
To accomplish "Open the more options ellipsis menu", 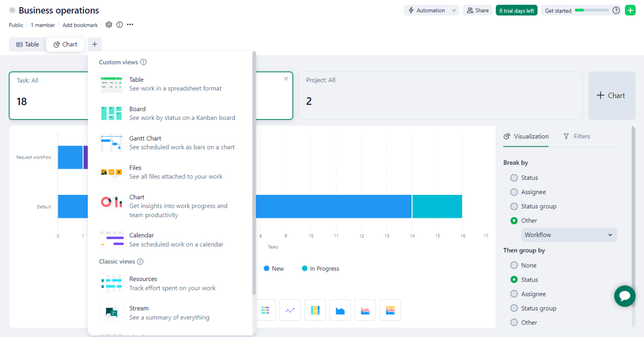I will click(x=130, y=25).
